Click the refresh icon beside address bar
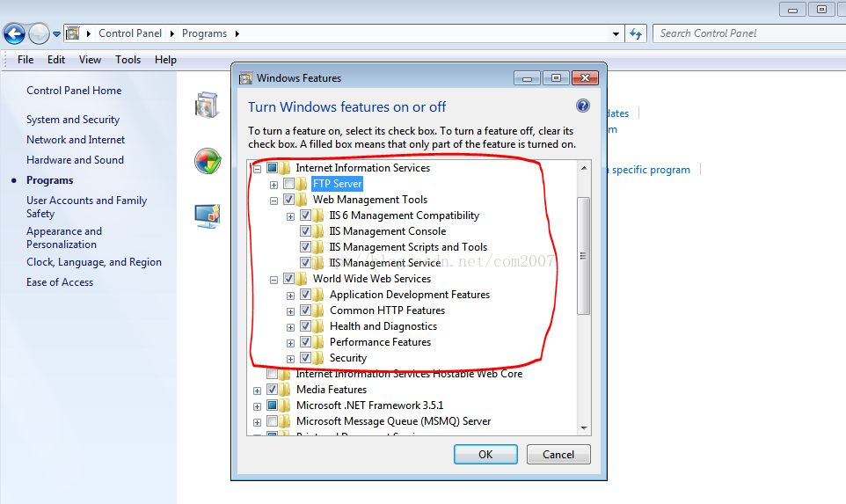This screenshot has width=846, height=504. tap(636, 34)
